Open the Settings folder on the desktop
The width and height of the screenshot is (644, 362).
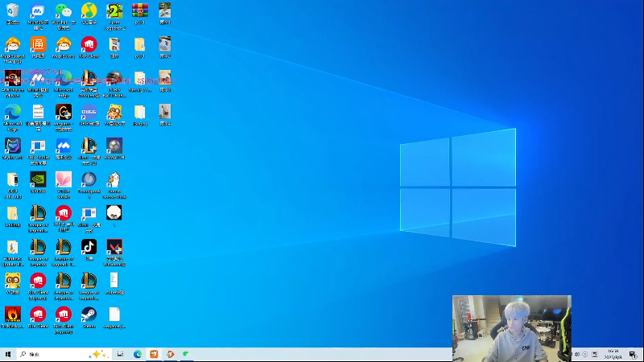click(x=13, y=213)
